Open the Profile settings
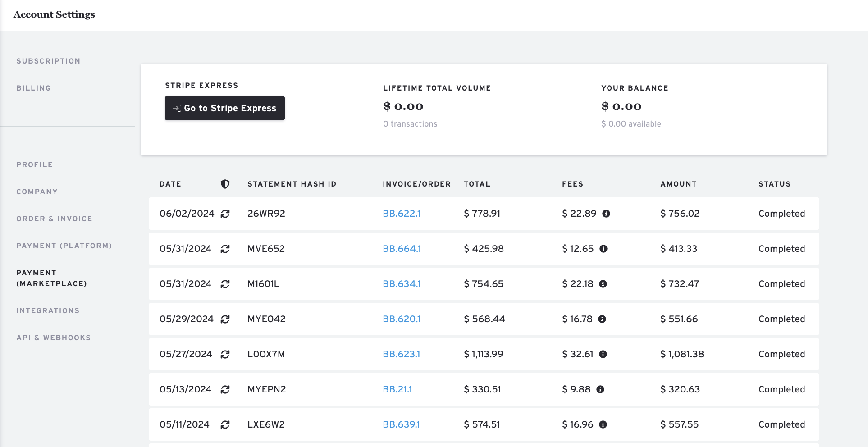868x447 pixels. tap(34, 164)
